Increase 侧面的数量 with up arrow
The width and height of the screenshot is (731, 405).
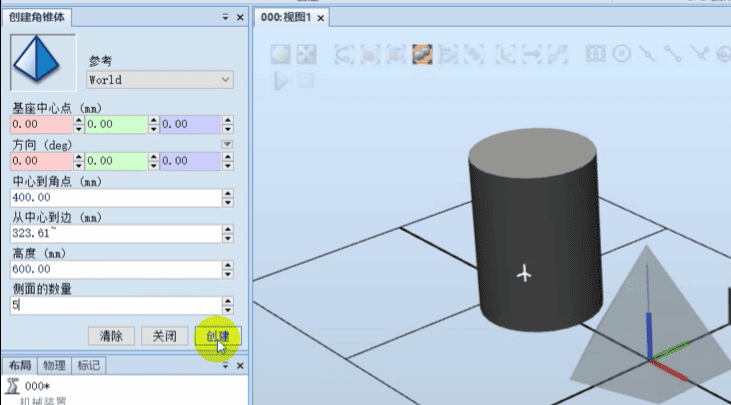tap(228, 301)
